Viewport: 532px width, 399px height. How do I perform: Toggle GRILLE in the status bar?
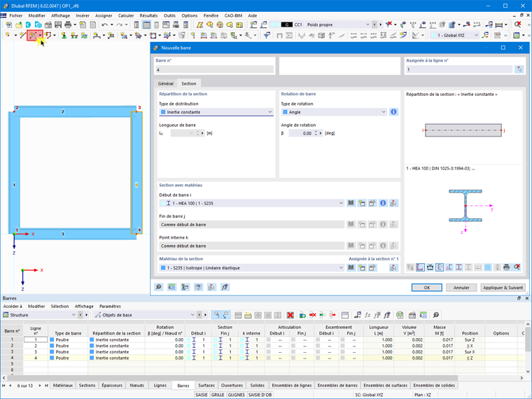pyautogui.click(x=218, y=395)
